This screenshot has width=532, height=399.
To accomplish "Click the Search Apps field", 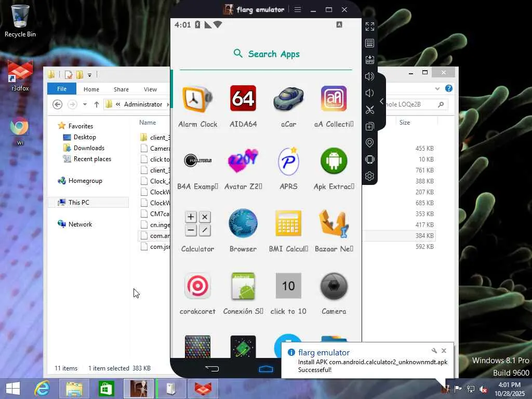I will (266, 54).
